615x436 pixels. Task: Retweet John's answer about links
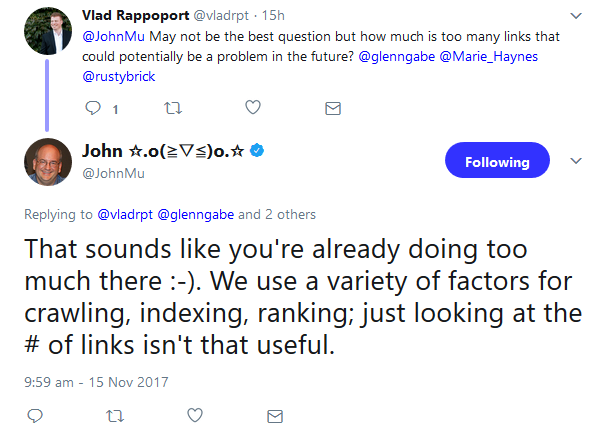[x=113, y=414]
